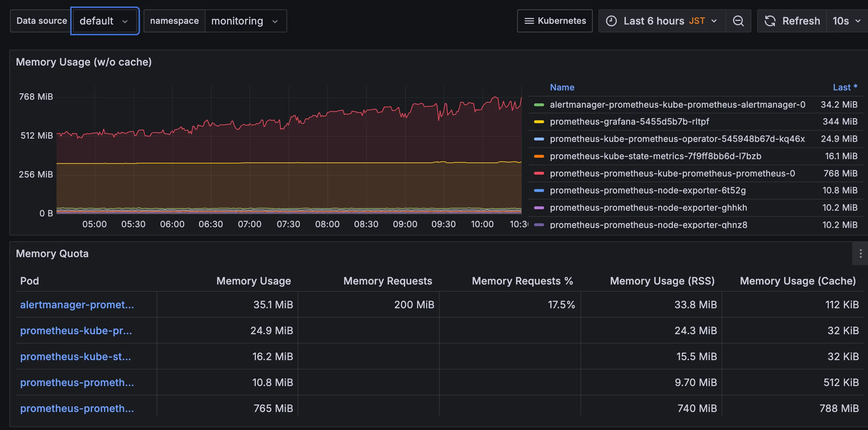
Task: Open the Data source default dropdown
Action: click(105, 21)
